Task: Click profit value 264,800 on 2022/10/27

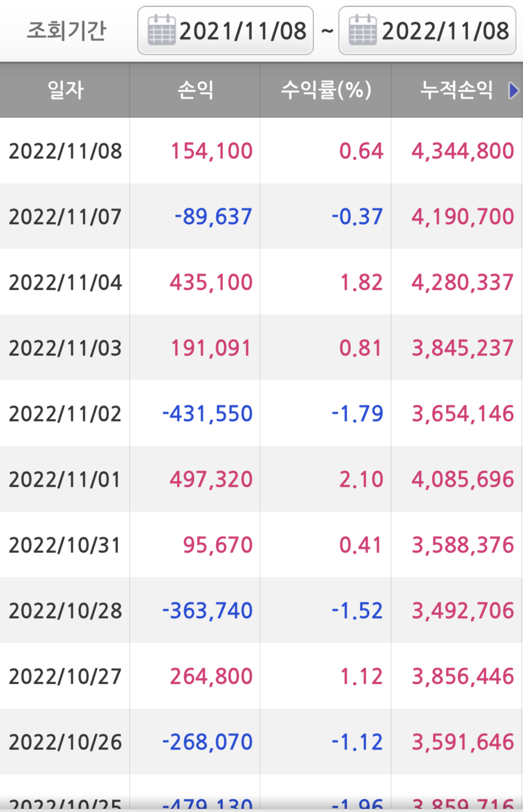Action: coord(211,676)
